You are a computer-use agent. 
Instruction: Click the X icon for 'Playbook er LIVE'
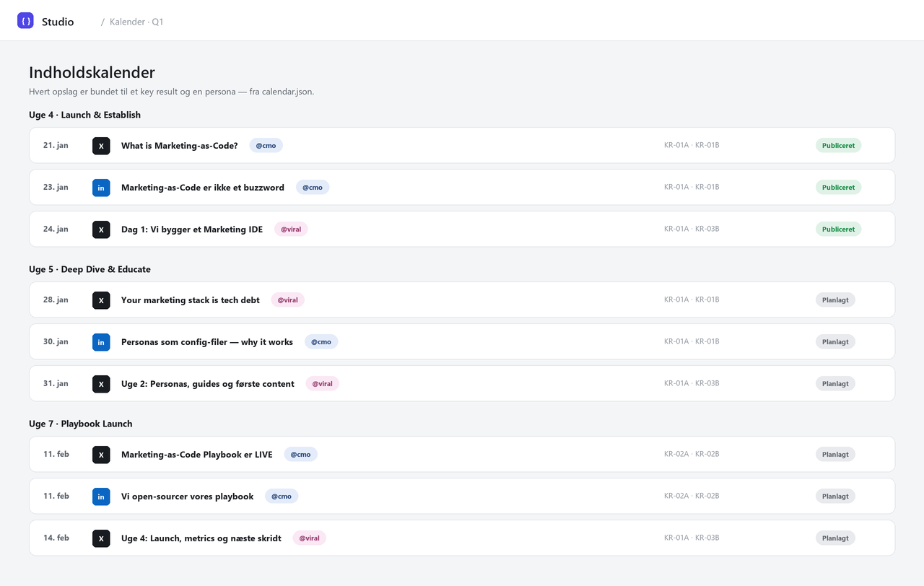(x=101, y=455)
